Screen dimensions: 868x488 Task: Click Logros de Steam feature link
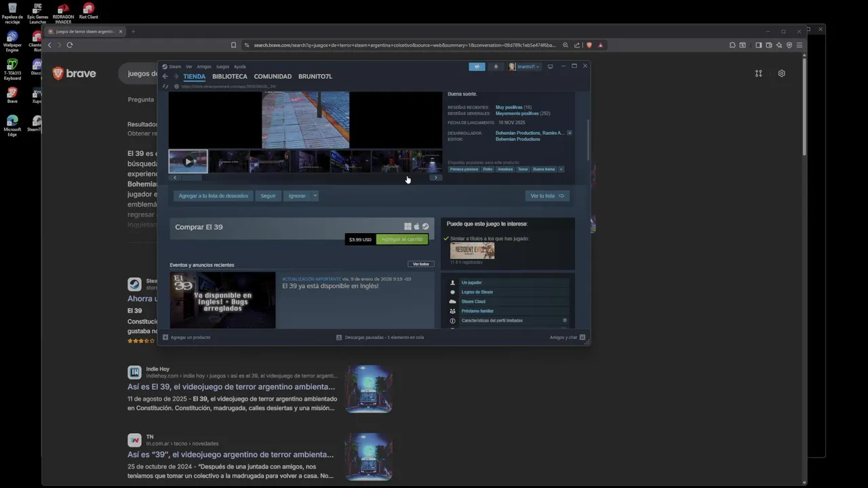pyautogui.click(x=477, y=292)
